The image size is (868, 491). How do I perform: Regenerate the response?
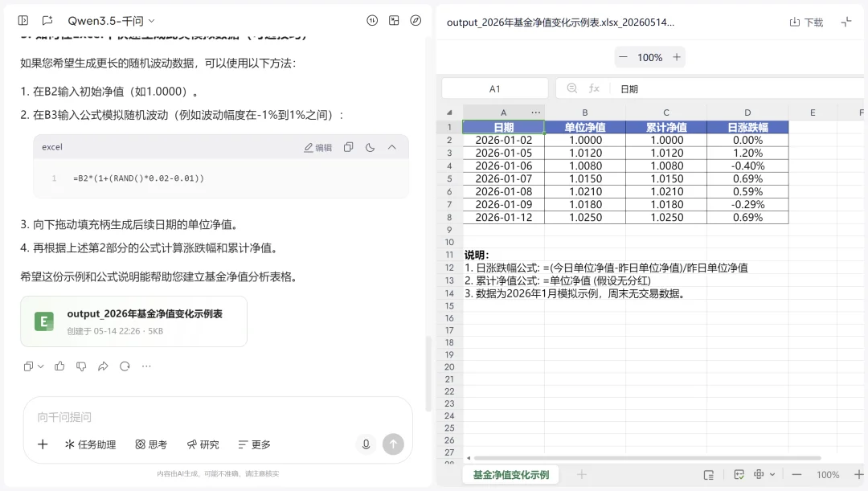click(125, 366)
